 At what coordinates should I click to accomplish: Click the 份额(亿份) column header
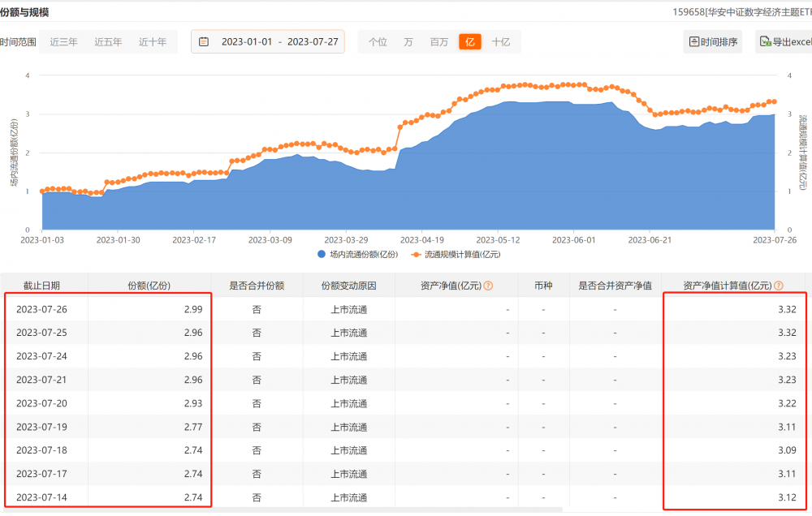pyautogui.click(x=149, y=286)
